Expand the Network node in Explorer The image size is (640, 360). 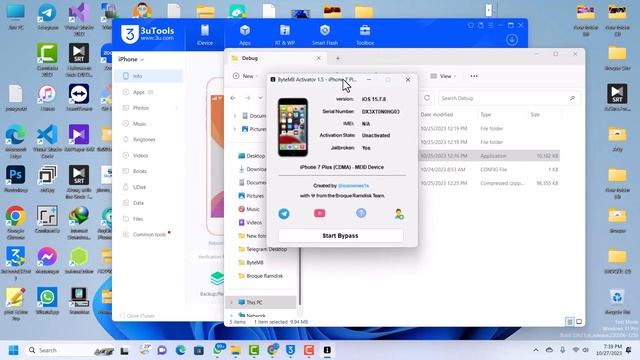click(231, 316)
